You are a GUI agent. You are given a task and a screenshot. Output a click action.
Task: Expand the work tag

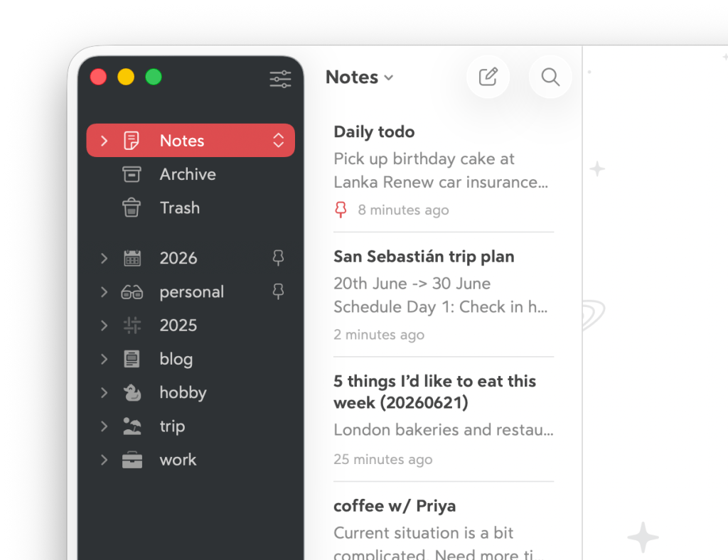coord(105,460)
